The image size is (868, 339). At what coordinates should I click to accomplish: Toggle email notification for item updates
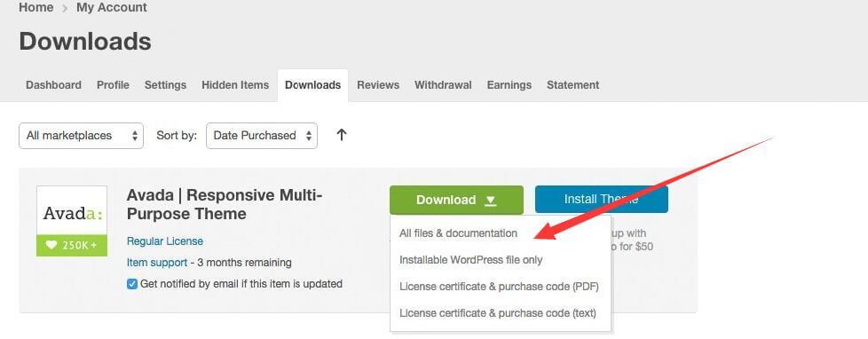coord(131,284)
